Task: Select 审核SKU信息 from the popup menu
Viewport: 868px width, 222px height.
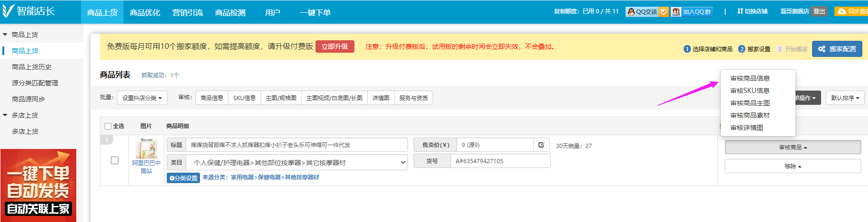Action: click(x=750, y=91)
